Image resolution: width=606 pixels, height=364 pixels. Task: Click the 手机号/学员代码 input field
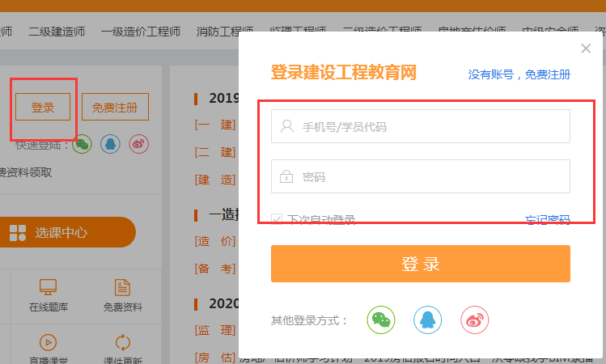[421, 126]
